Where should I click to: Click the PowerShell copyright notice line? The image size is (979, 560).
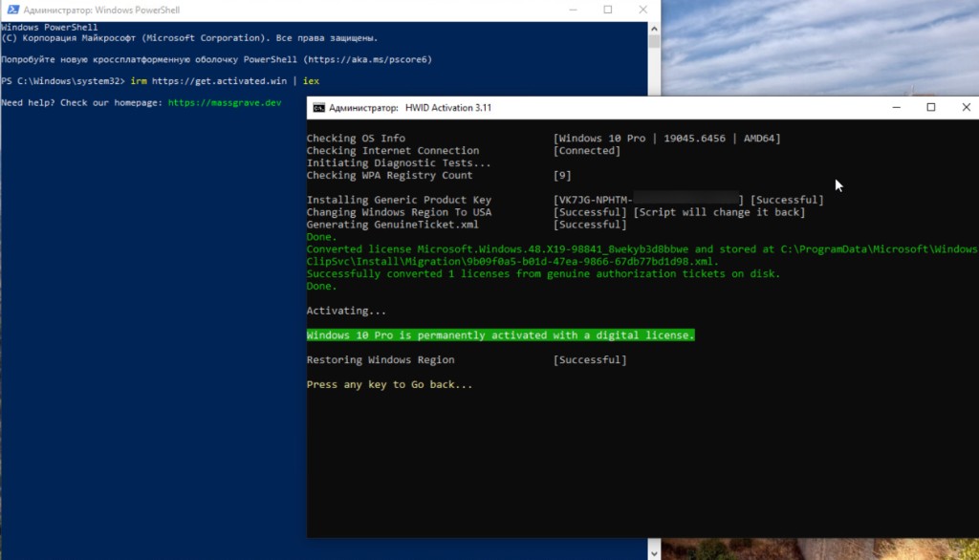pos(190,38)
